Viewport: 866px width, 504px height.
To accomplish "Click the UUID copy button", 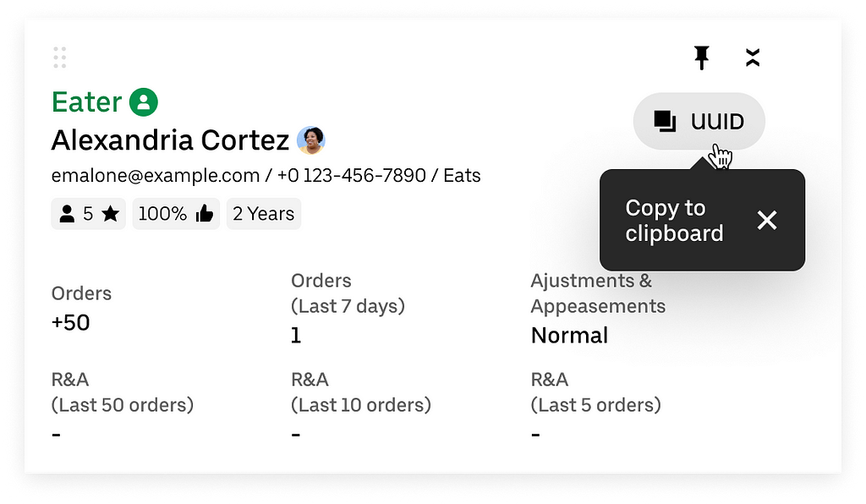I will [699, 121].
